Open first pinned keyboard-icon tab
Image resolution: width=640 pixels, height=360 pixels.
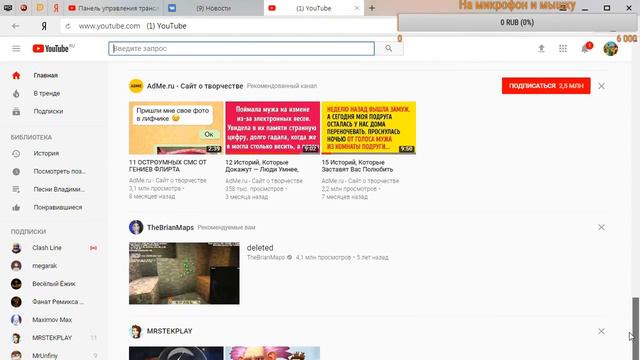[x=8, y=8]
